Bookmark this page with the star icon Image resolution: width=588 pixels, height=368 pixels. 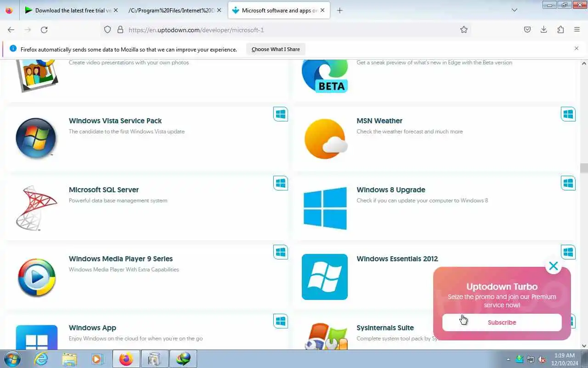[464, 29]
